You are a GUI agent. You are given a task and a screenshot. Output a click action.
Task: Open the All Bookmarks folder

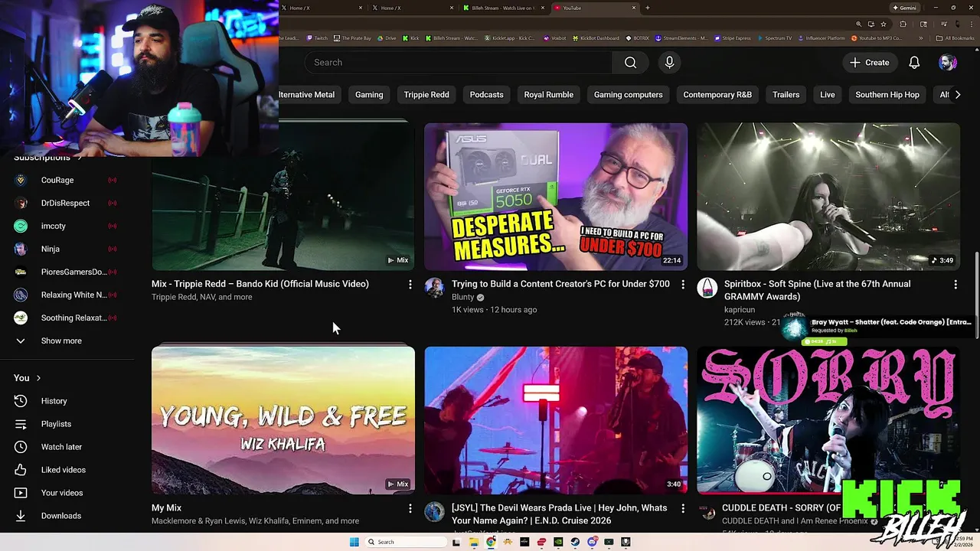955,38
